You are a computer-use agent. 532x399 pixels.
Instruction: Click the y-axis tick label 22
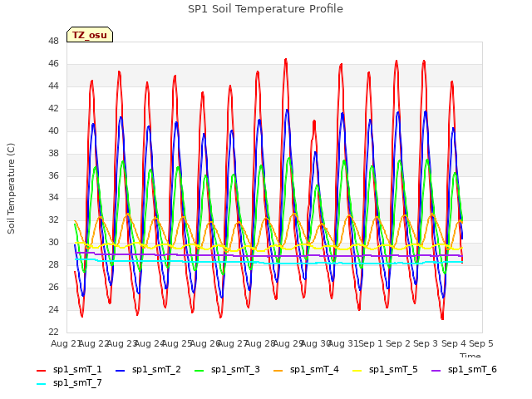tap(53, 332)
